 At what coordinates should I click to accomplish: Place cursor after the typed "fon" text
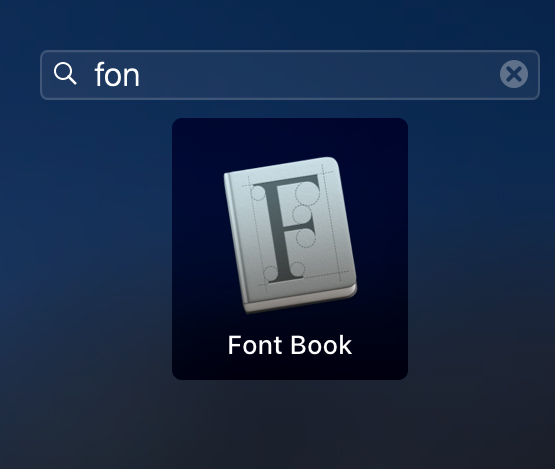pos(141,75)
